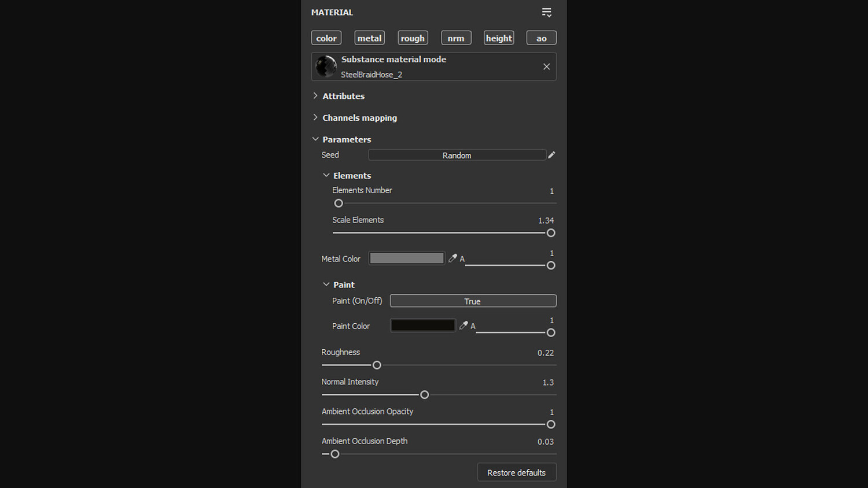Switch Paint (On/Off) True button
The image size is (868, 488).
click(472, 301)
